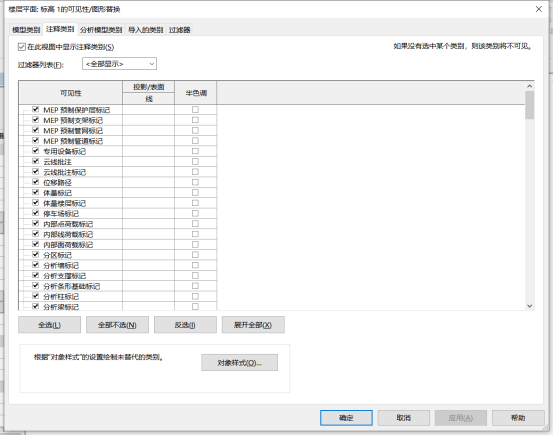Toggle visibility checkbox for 专用设备标记
554x435 pixels.
tap(35, 151)
